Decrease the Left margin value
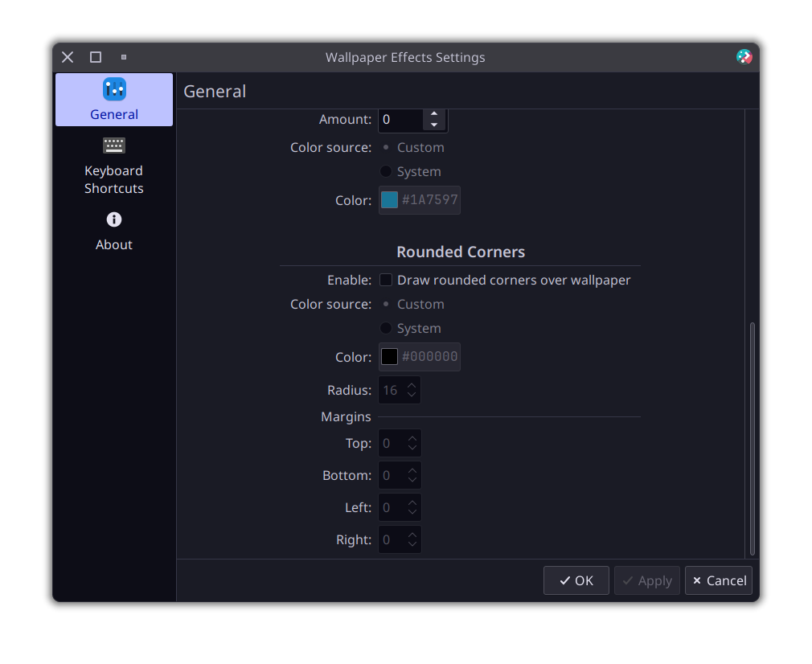Image resolution: width=812 pixels, height=664 pixels. [x=412, y=512]
